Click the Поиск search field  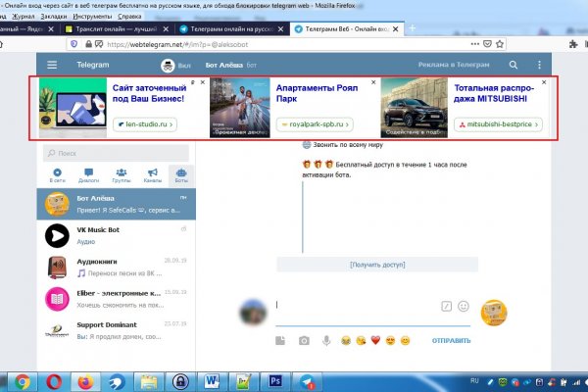click(x=120, y=153)
